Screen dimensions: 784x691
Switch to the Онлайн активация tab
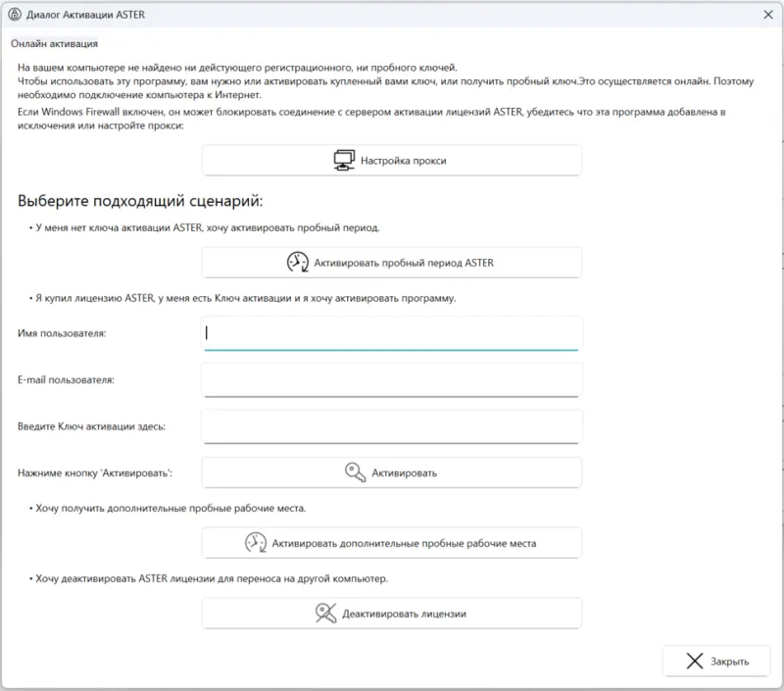click(x=47, y=43)
